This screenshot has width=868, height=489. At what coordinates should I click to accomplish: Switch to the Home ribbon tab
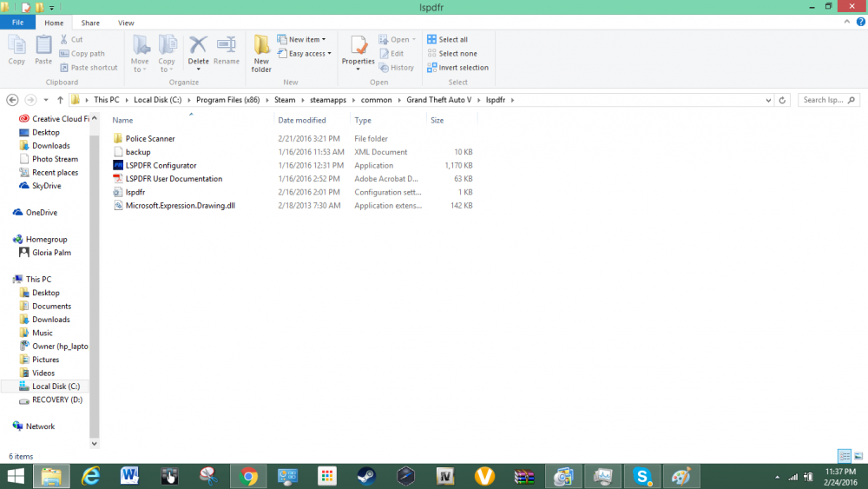54,23
